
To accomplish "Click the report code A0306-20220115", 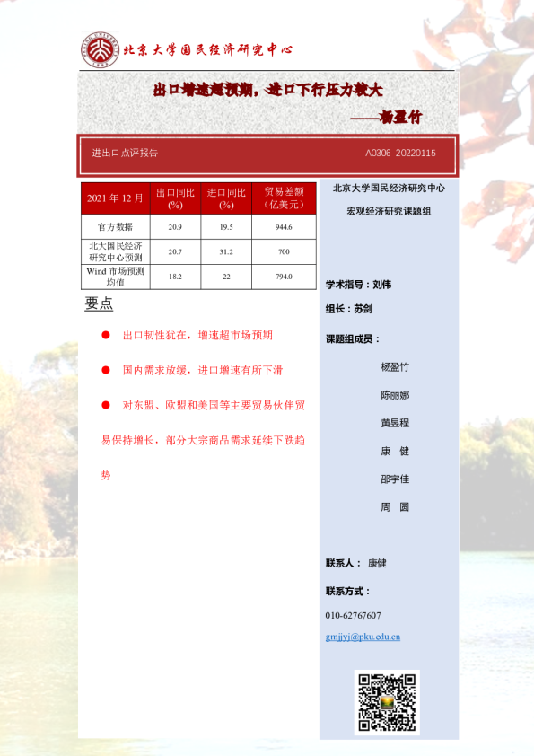I will point(400,154).
